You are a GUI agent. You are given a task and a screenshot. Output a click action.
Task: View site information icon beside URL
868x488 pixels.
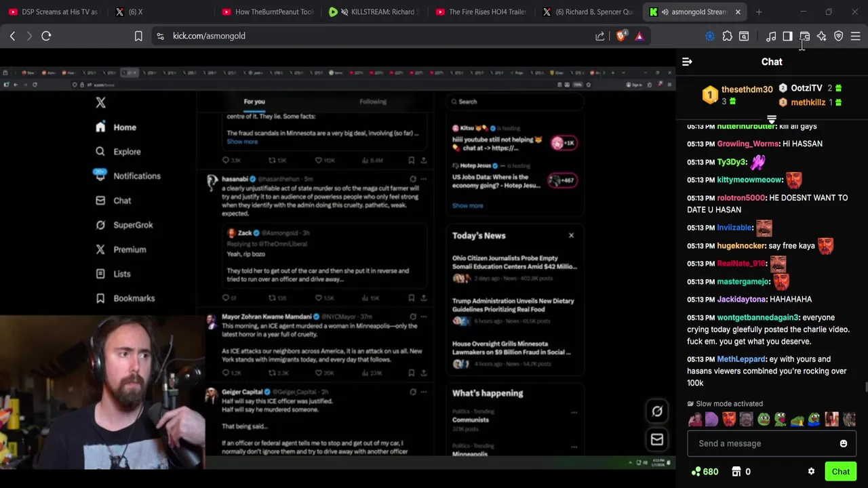click(x=160, y=36)
